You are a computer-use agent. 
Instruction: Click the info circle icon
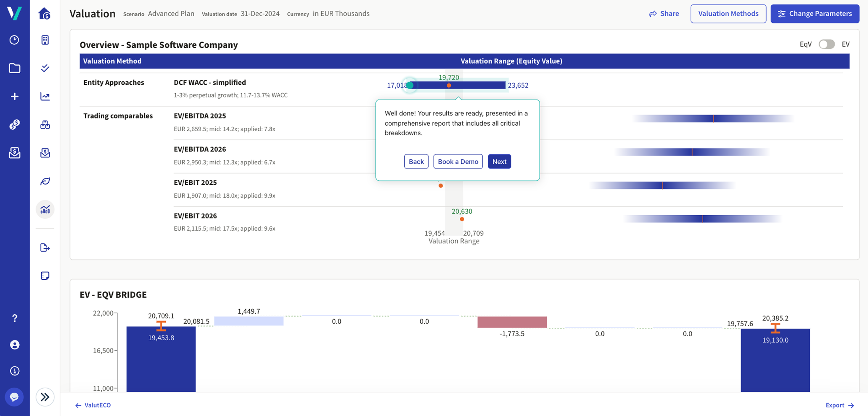[14, 371]
